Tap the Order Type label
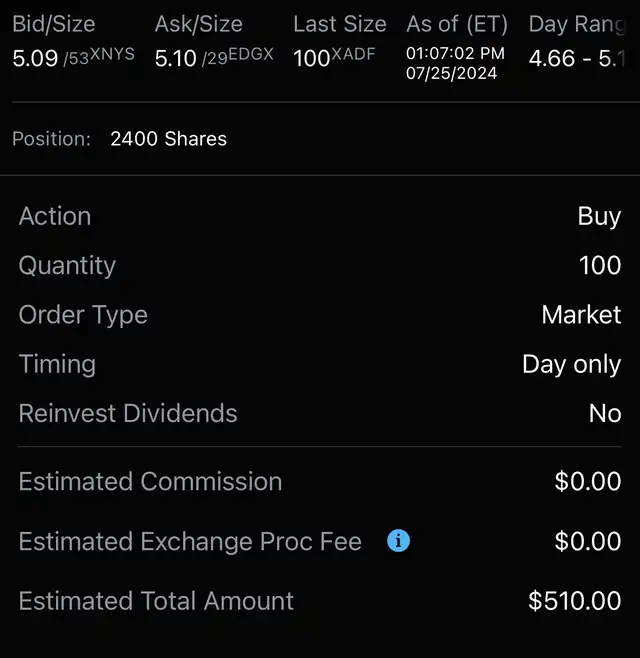 click(x=83, y=314)
